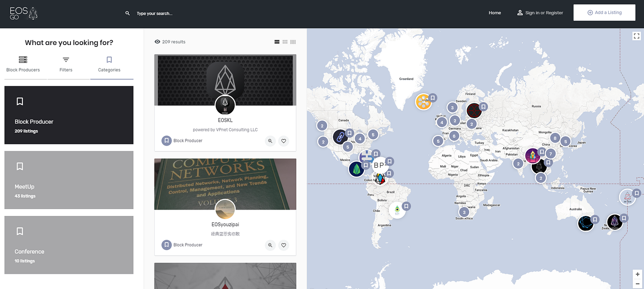This screenshot has height=289, width=644.
Task: Expand the cluster of 8 near Mongolia
Action: click(555, 138)
